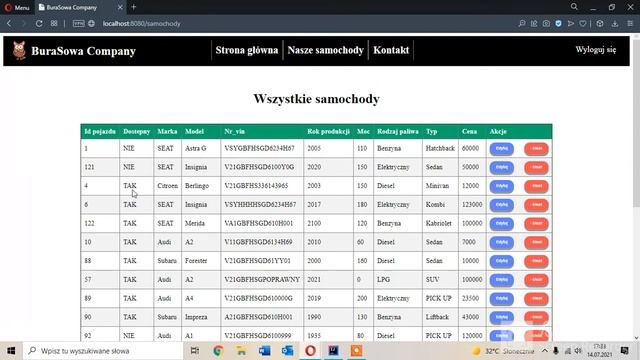Add page to bookmarks heart icon
This screenshot has width=640, height=360.
pos(583,24)
